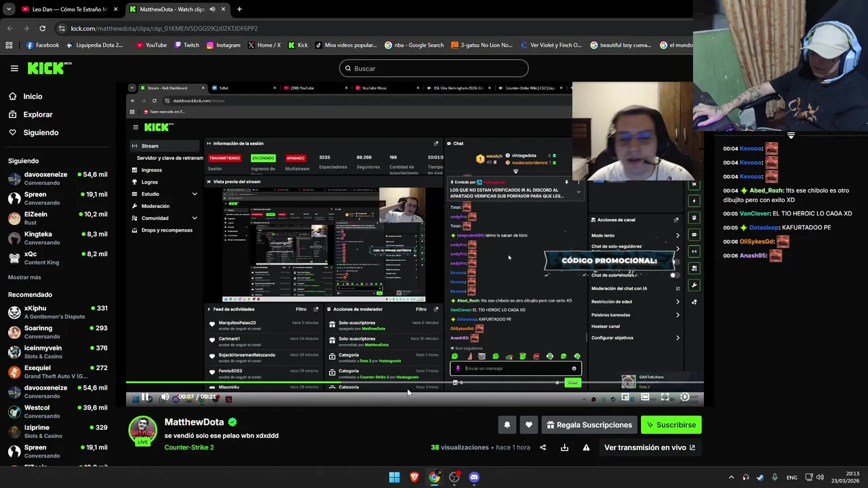Image resolution: width=868 pixels, height=488 pixels.
Task: Report the clip with the warning icon
Action: click(x=586, y=447)
